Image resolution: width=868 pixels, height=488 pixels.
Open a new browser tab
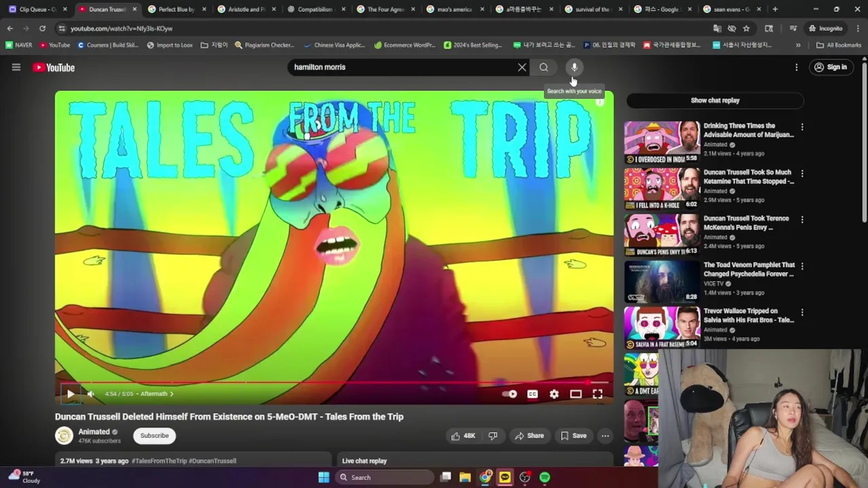(x=775, y=9)
